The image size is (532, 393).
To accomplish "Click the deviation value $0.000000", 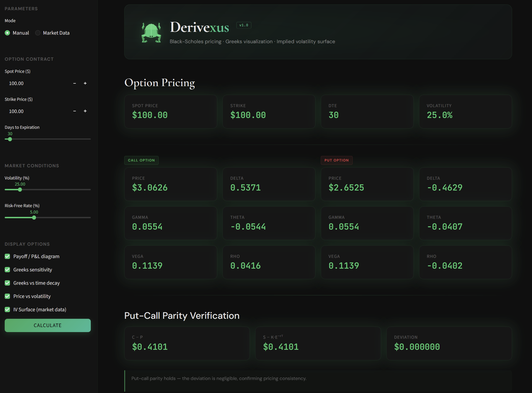I will click(417, 347).
